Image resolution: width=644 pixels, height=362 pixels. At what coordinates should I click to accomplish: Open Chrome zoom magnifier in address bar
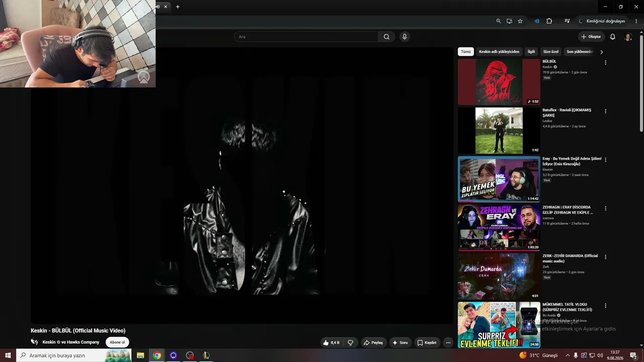click(x=499, y=21)
